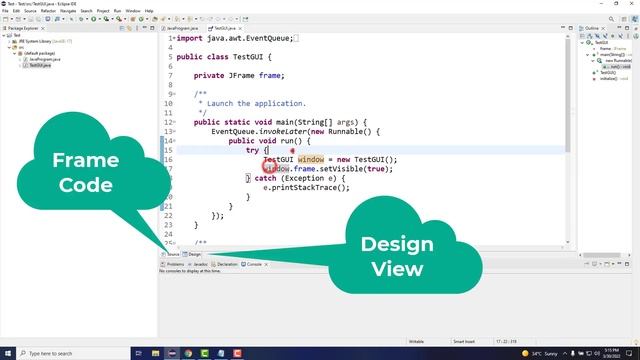Screen dimensions: 640x360
Task: Close the TestGUI.java editor tab
Action: (x=240, y=28)
